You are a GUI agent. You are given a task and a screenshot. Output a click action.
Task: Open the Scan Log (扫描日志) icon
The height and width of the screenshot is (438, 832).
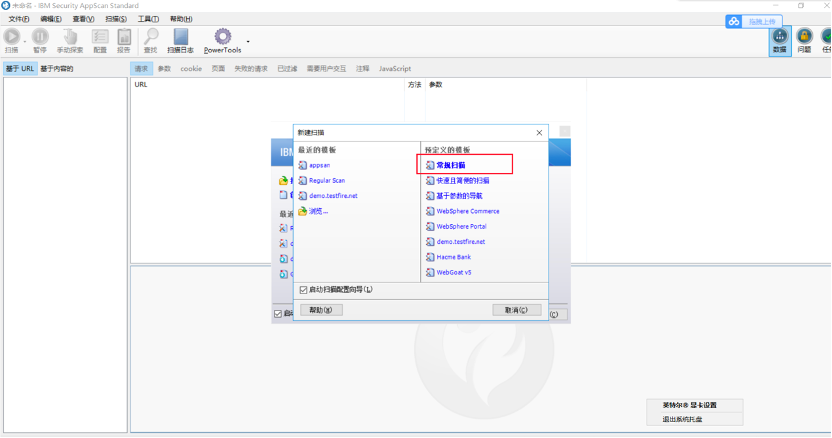click(180, 37)
